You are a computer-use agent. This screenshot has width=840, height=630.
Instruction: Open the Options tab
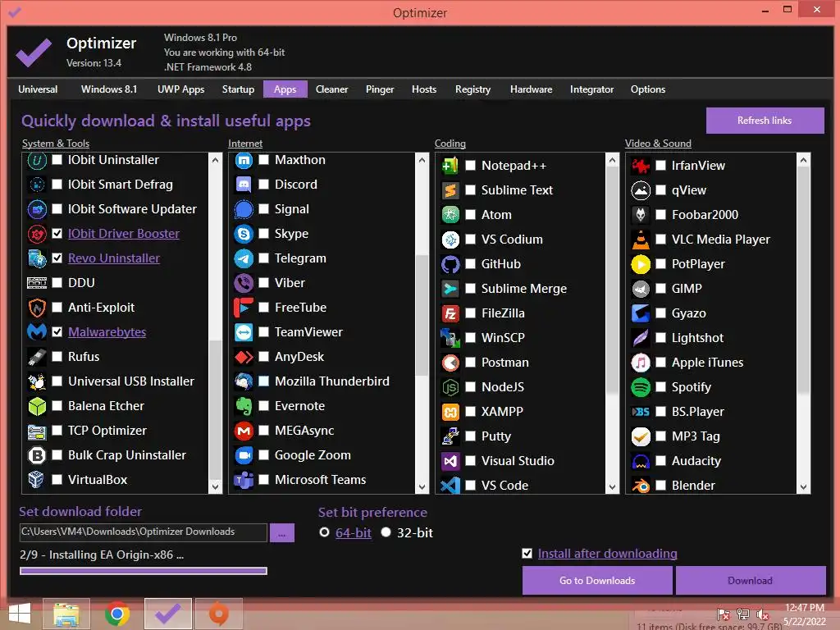648,89
